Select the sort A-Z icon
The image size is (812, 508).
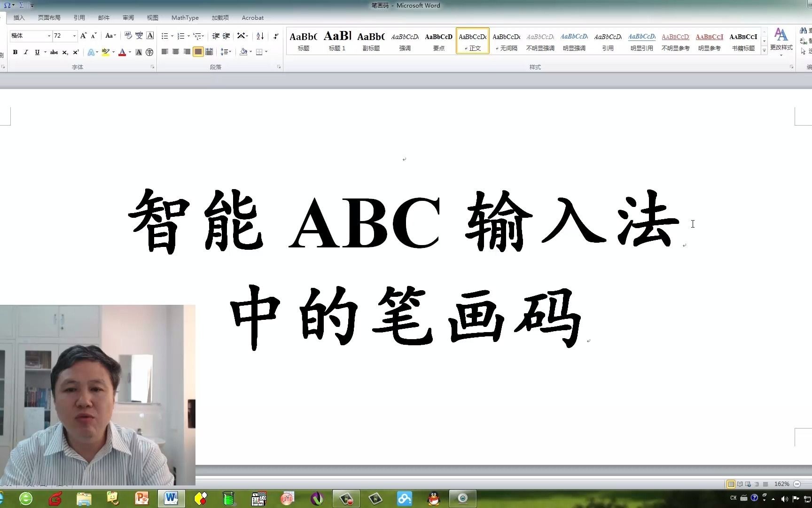(x=259, y=36)
